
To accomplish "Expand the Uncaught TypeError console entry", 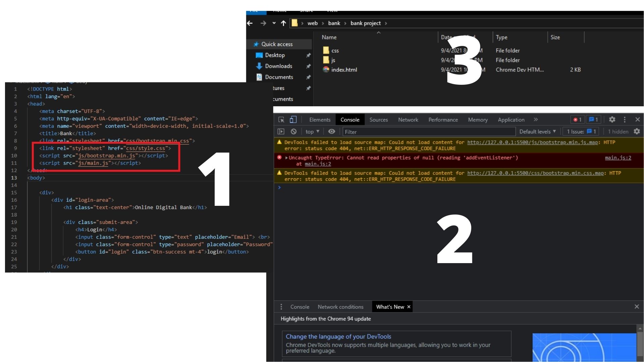I will pyautogui.click(x=286, y=158).
